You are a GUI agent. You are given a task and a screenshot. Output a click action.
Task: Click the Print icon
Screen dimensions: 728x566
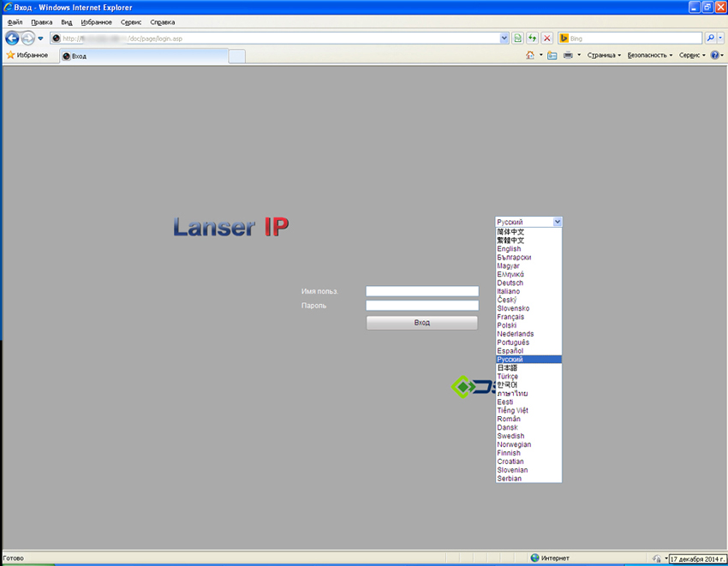(x=568, y=56)
